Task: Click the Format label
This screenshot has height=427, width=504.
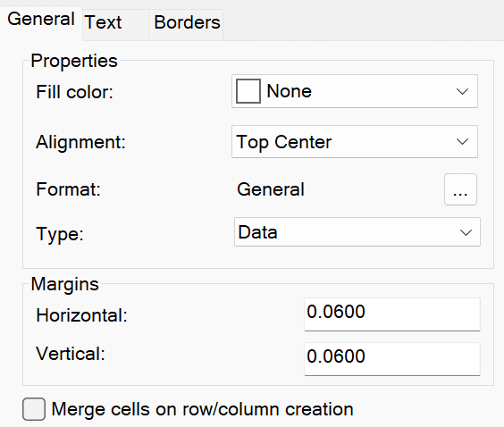Action: 68,189
